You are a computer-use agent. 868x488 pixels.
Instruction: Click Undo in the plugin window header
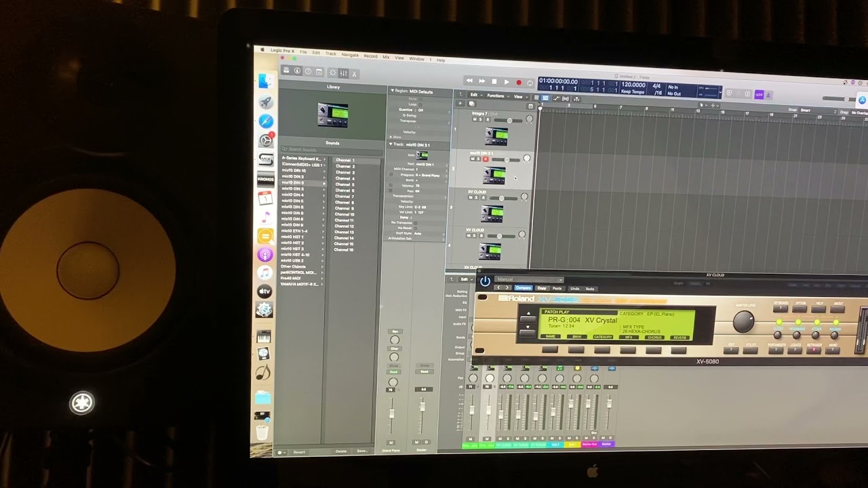pos(575,289)
